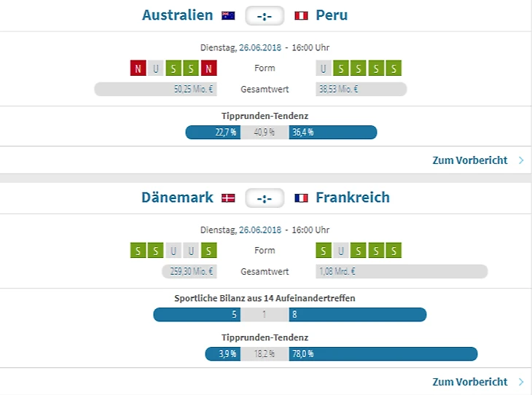Click the 8 wins bar for Frankreich
Image resolution: width=532 pixels, height=395 pixels.
tap(357, 315)
